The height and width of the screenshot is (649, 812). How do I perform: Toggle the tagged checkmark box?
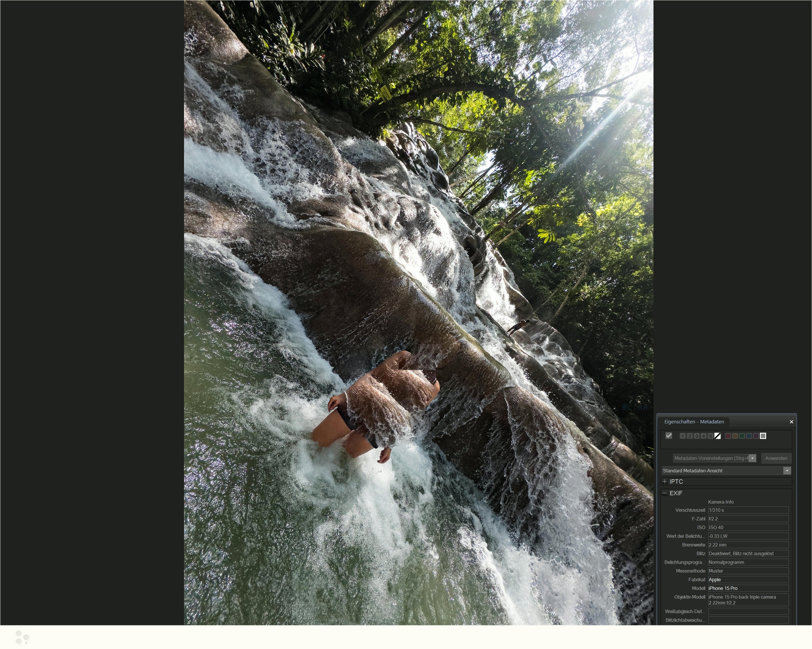pyautogui.click(x=669, y=436)
